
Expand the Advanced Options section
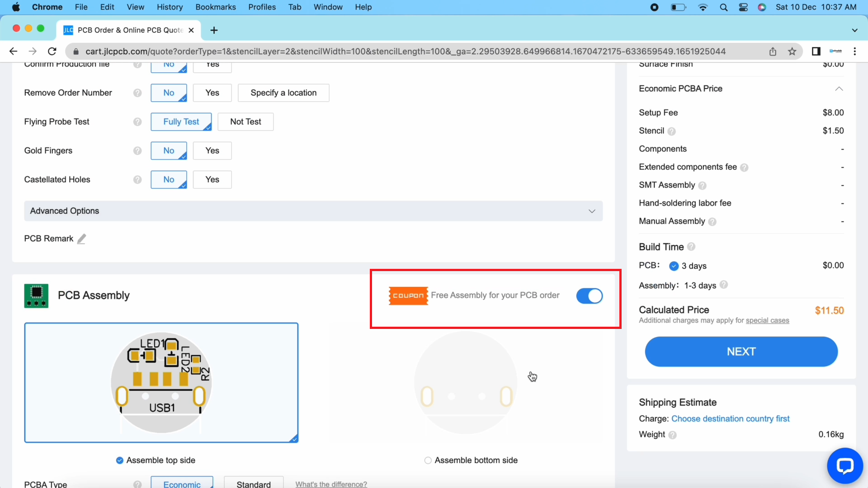point(313,211)
